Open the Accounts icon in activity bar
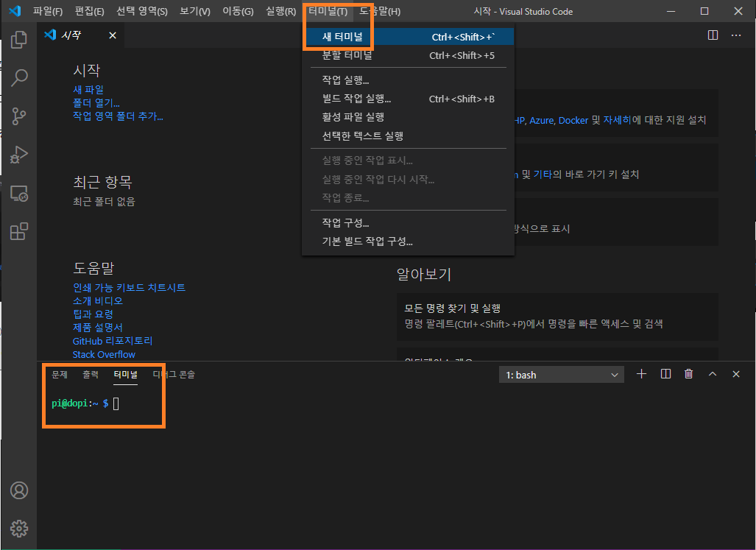The image size is (756, 550). 19,490
